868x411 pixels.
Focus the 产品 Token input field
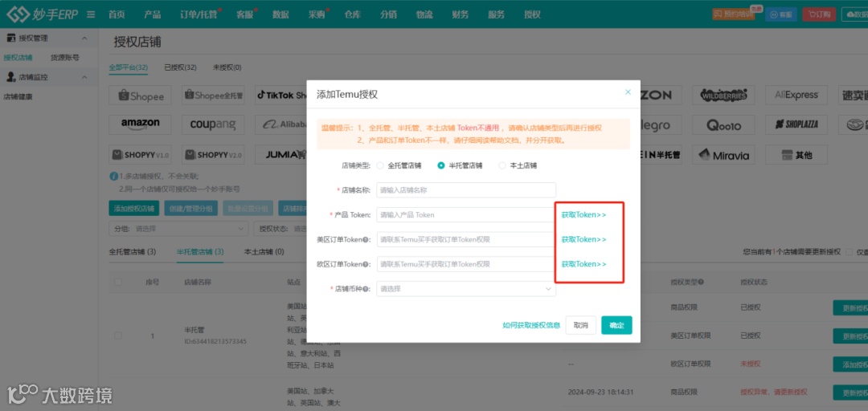pyautogui.click(x=466, y=214)
